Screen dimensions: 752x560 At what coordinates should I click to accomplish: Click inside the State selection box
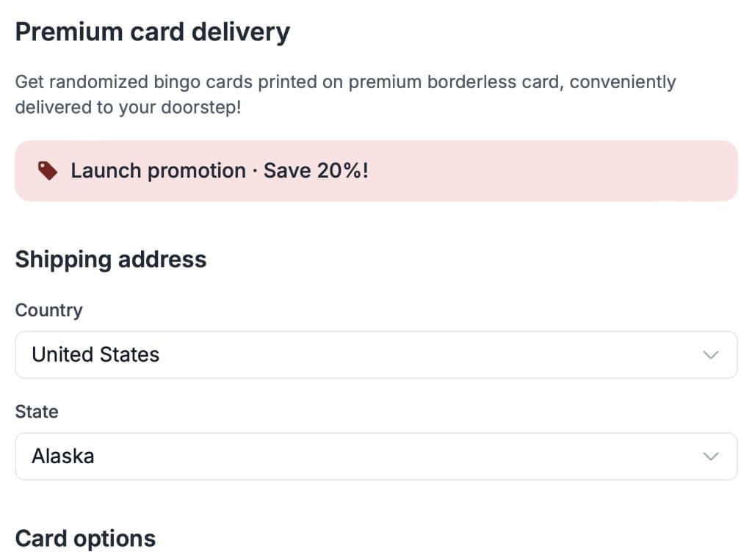pyautogui.click(x=294, y=456)
